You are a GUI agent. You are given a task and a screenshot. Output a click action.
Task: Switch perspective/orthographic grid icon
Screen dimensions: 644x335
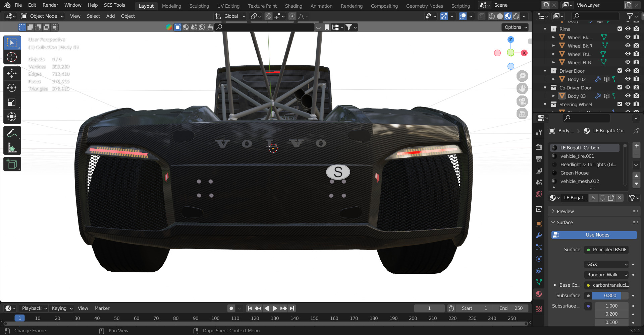tap(522, 114)
